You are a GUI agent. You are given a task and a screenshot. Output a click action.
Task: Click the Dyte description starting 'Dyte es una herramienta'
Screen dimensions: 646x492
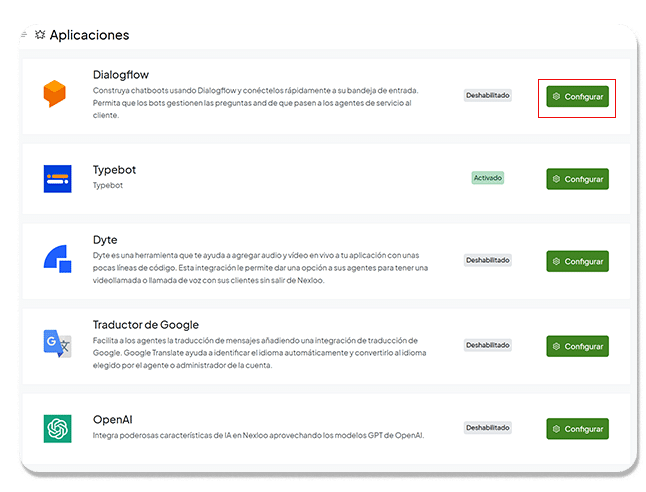260,268
